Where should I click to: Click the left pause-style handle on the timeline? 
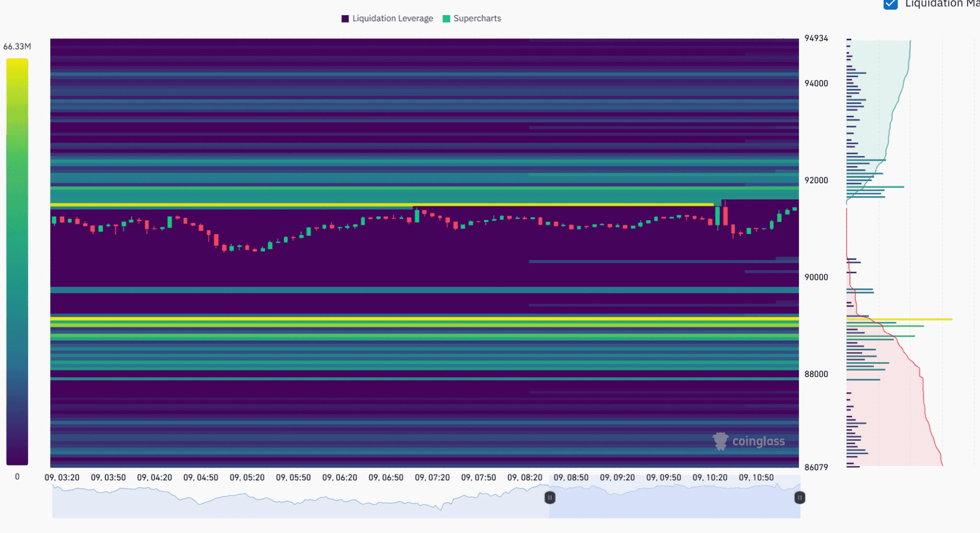(x=549, y=498)
